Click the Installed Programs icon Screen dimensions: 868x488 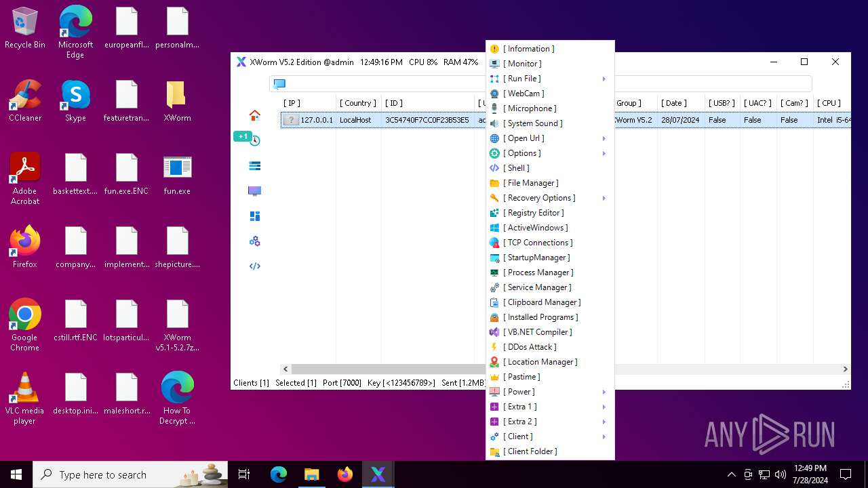[x=494, y=317]
